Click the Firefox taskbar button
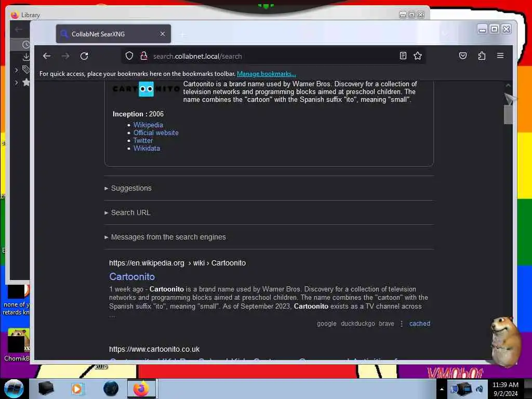Image resolution: width=532 pixels, height=399 pixels. pos(141,389)
